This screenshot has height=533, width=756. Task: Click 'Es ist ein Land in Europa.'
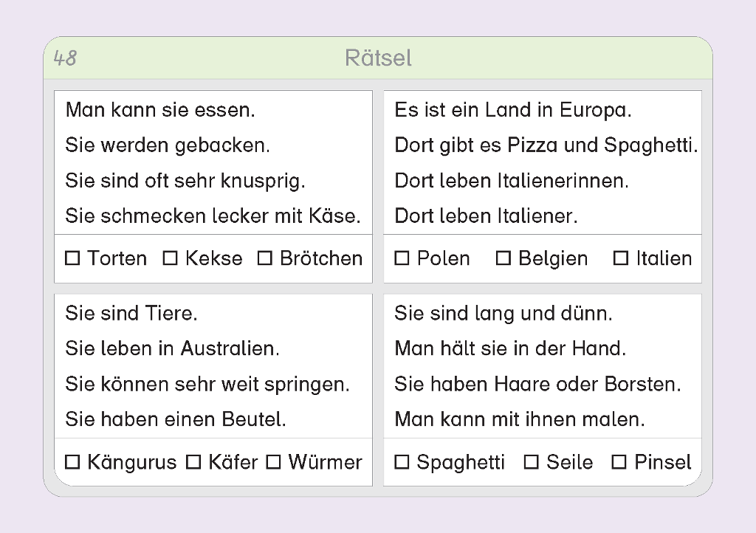(513, 110)
